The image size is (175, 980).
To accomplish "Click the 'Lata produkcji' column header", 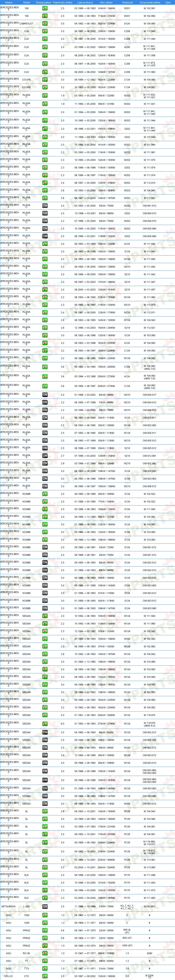I will [85, 2].
